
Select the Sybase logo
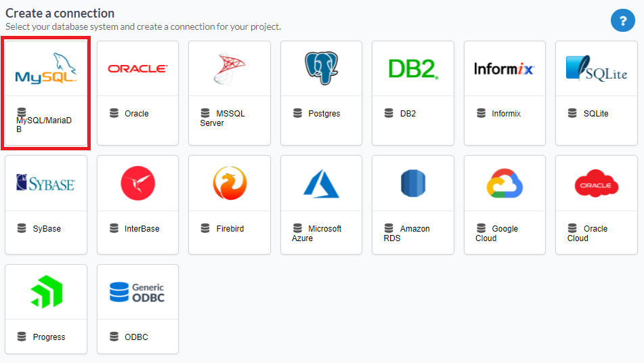coord(45,183)
